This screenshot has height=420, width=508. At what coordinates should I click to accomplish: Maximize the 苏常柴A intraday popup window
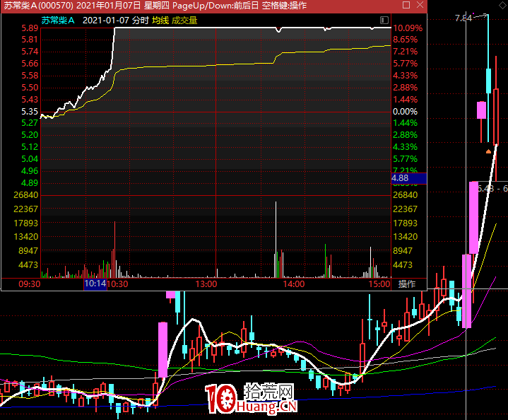(406, 5)
